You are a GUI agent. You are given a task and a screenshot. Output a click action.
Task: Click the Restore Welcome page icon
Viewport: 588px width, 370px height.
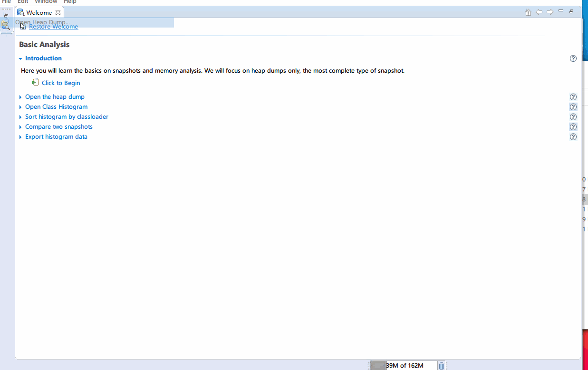pyautogui.click(x=23, y=26)
